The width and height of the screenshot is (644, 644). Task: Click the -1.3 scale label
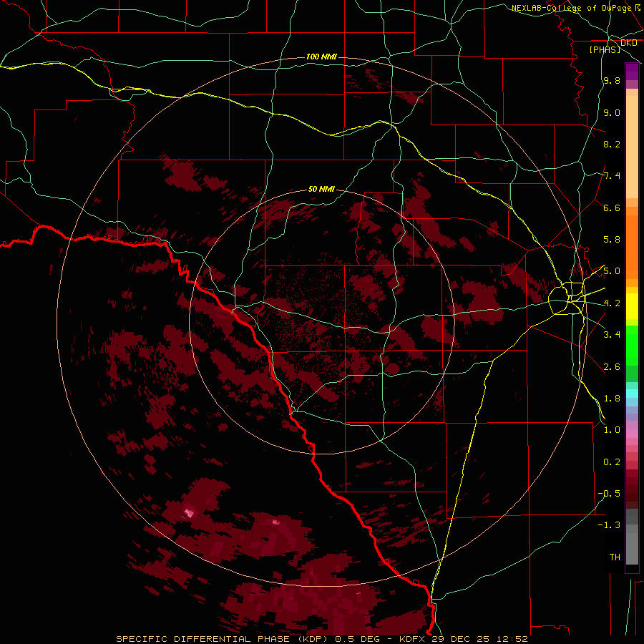[x=609, y=525]
